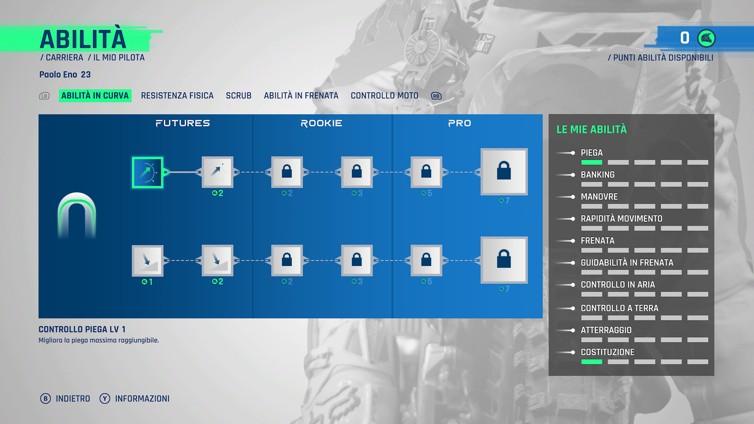Viewport: 754px width, 424px height.
Task: Select the highlighted first skill in top row
Action: pos(148,172)
